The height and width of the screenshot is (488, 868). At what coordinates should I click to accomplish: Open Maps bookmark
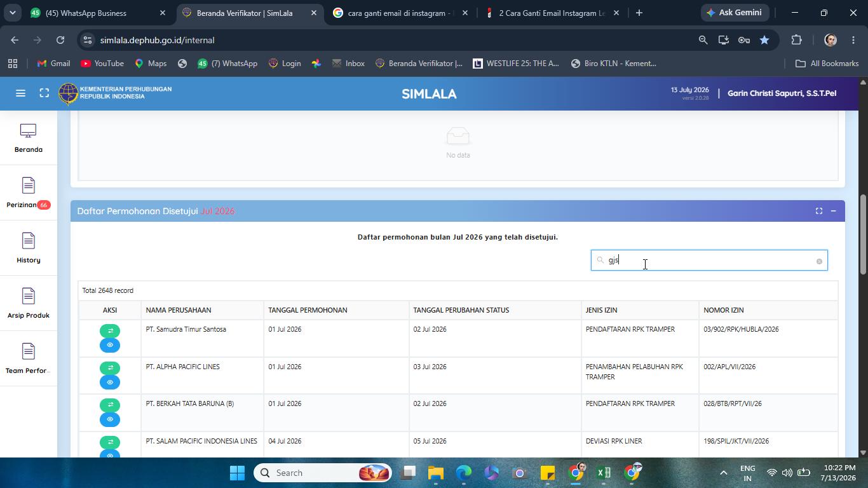[151, 64]
